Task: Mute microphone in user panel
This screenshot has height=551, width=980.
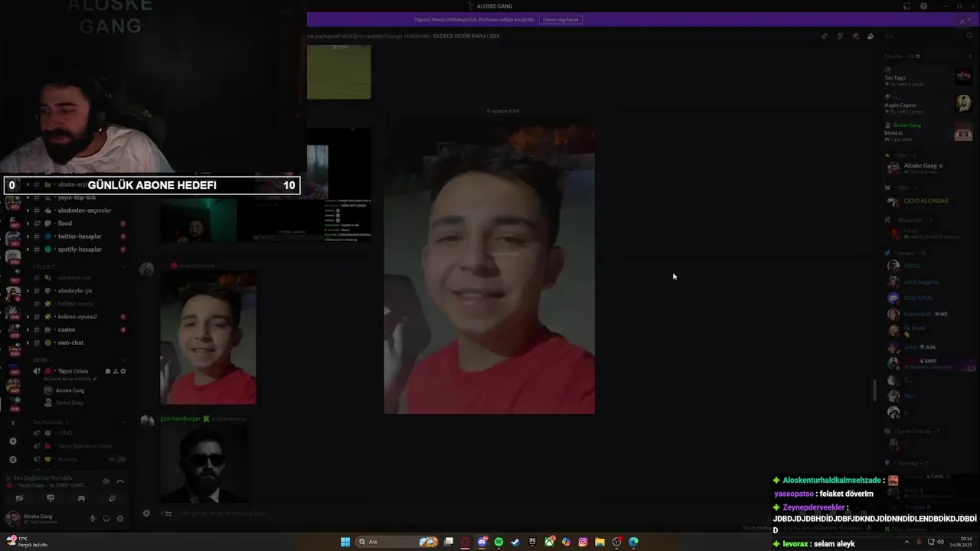Action: (x=93, y=518)
